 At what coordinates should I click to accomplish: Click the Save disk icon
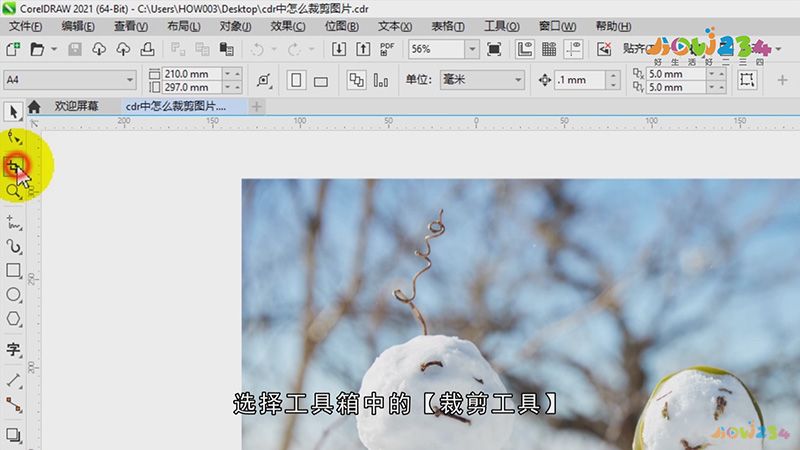tap(74, 49)
